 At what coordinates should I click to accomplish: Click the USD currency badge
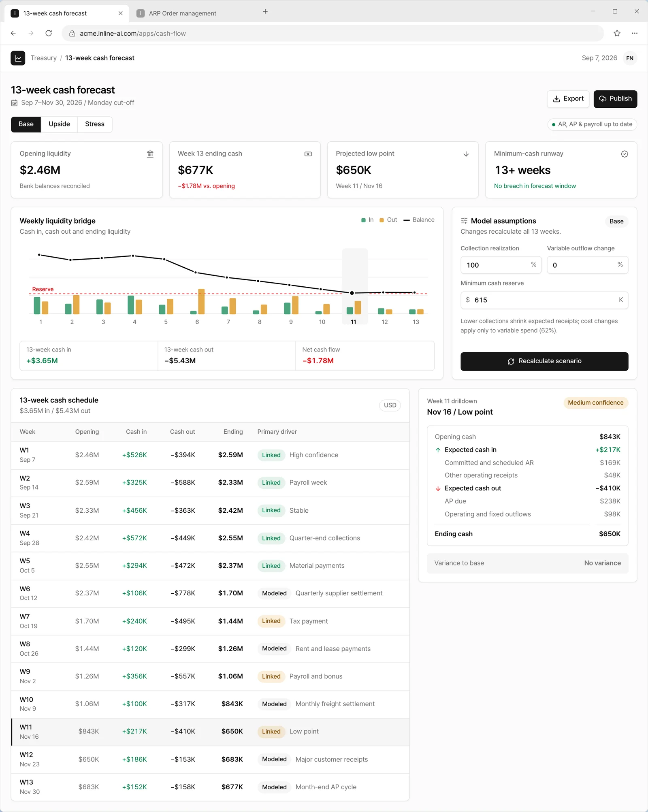click(x=390, y=405)
